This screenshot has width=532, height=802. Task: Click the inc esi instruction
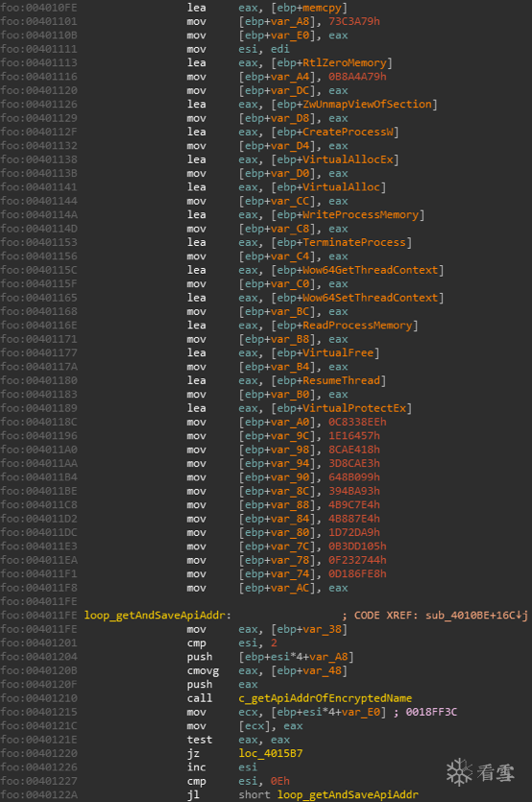click(222, 767)
